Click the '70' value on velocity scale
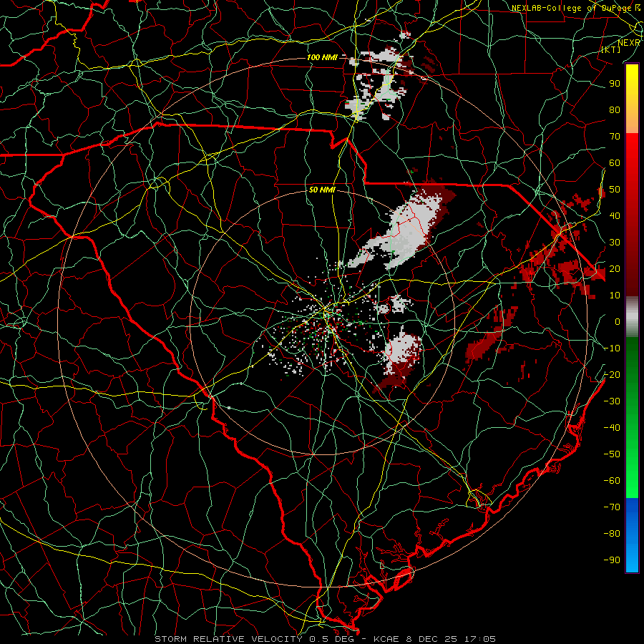This screenshot has width=644, height=644. point(615,137)
